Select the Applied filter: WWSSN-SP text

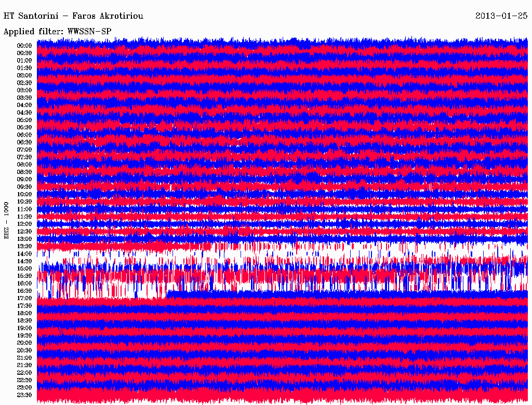coord(57,31)
